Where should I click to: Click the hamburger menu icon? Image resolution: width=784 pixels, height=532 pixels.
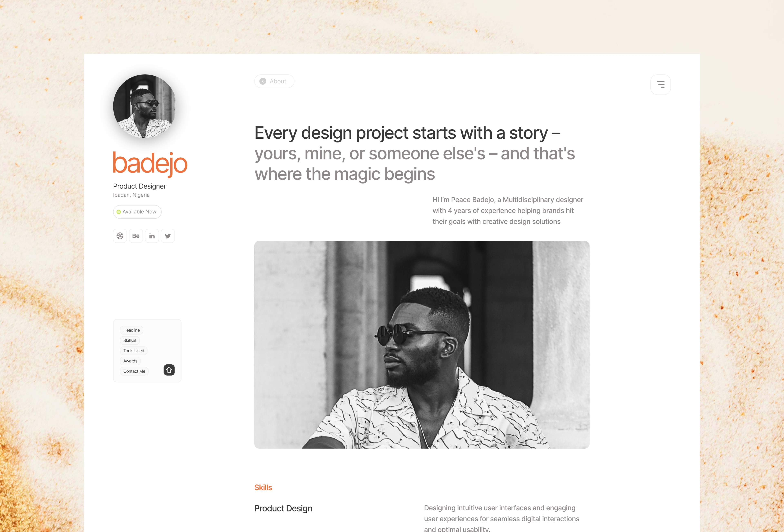660,84
